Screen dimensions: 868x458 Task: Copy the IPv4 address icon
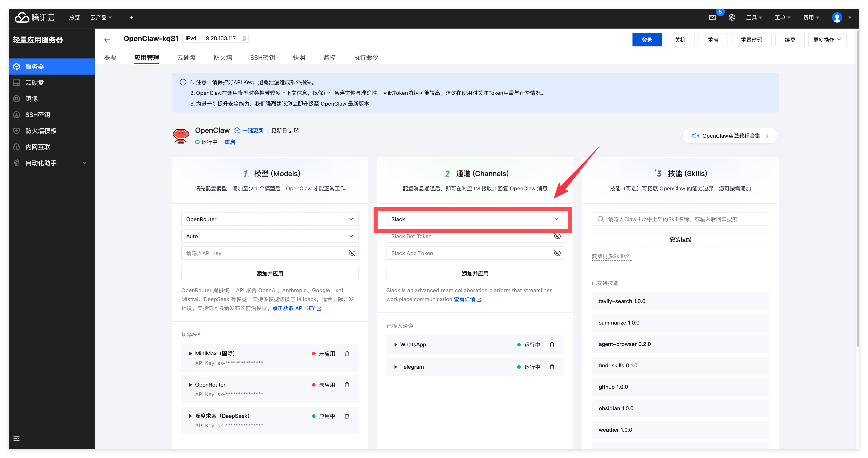(x=244, y=38)
